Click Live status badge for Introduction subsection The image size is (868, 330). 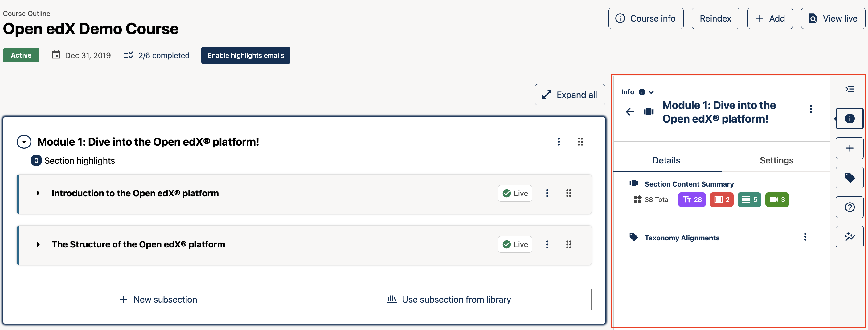click(x=515, y=193)
